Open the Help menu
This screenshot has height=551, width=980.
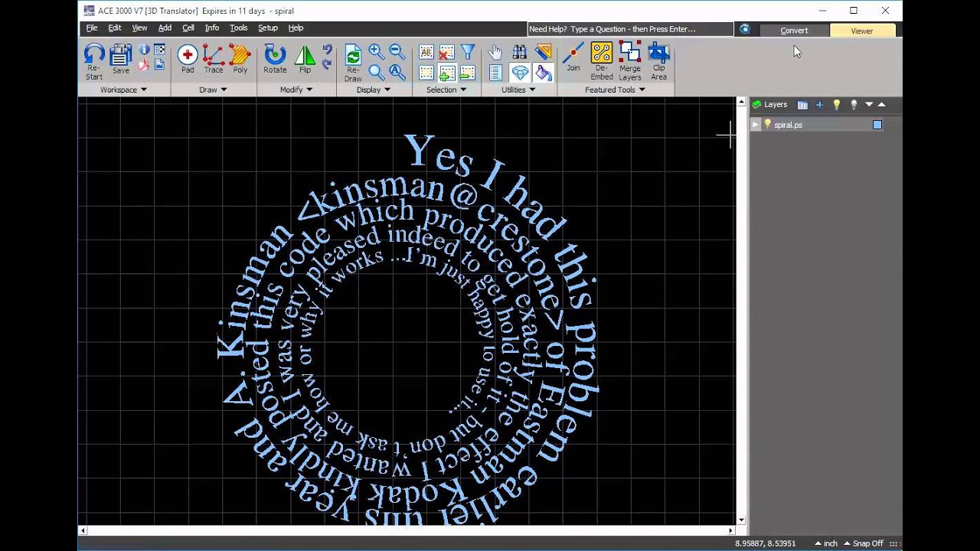[x=296, y=28]
